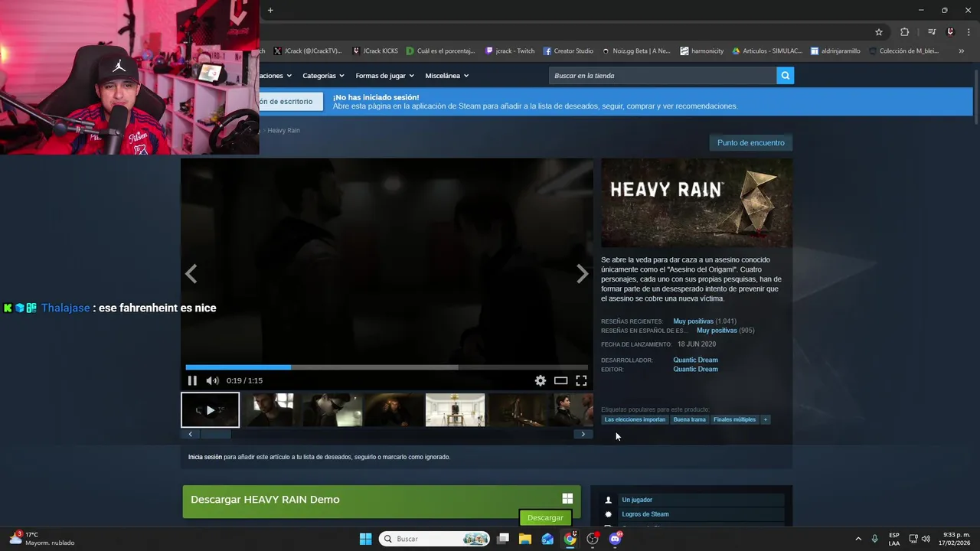The image size is (980, 551).
Task: Show the next media with right arrow
Action: click(x=583, y=274)
